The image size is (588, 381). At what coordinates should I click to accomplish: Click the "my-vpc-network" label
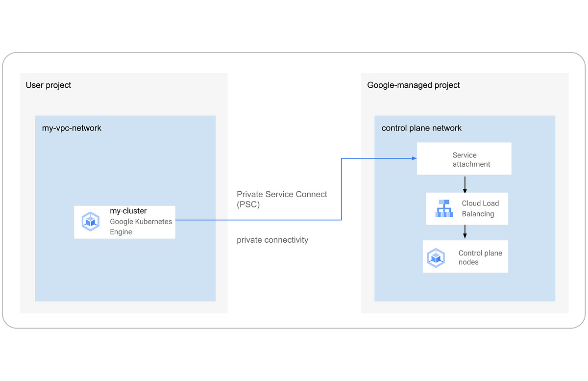(72, 128)
